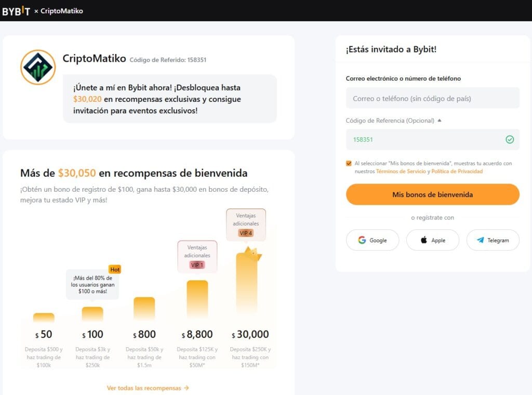532x395 pixels.
Task: Open the Términos de Servicio link
Action: pyautogui.click(x=401, y=172)
